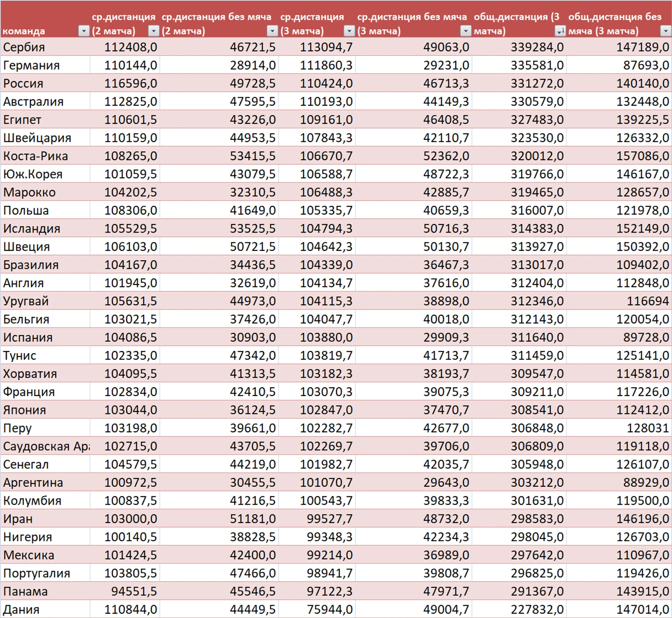The image size is (672, 618).
Task: Select the Япония team cell
Action: tap(45, 410)
